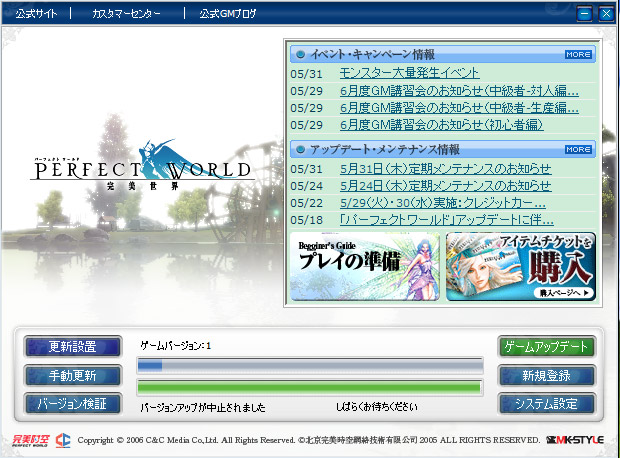Click the blue download progress bar

310,365
